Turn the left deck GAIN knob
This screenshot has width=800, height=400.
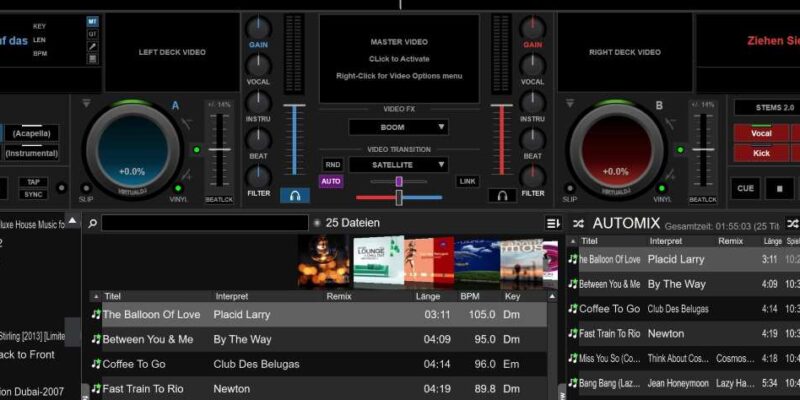259,27
